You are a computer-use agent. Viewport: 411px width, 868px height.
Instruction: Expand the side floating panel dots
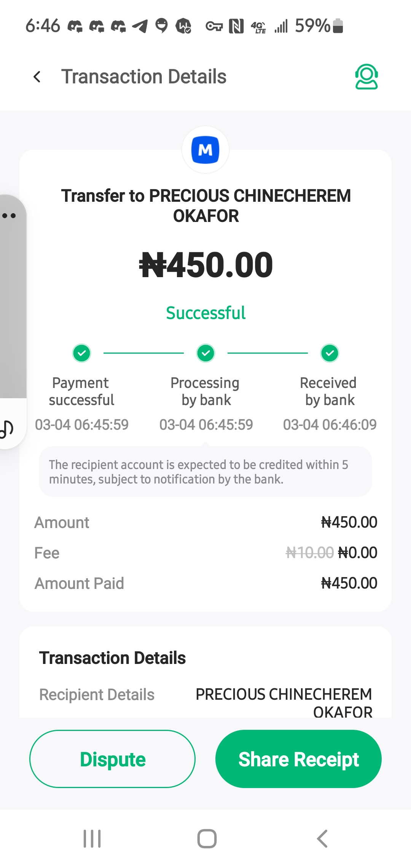[9, 216]
